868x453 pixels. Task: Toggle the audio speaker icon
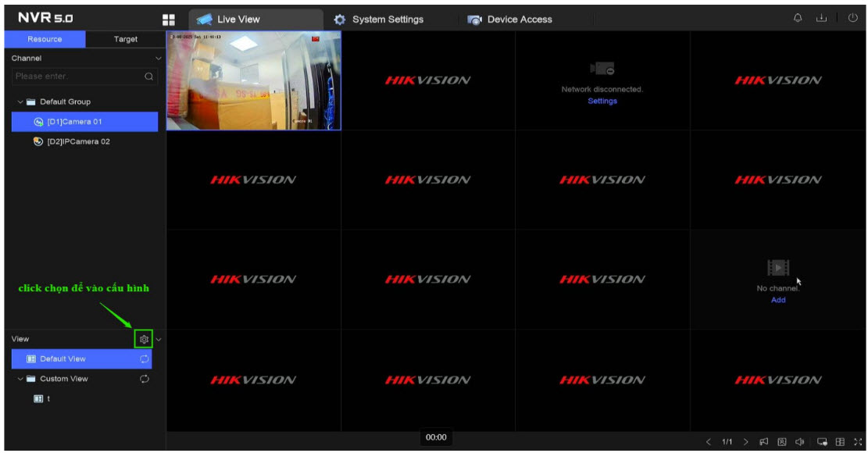pos(799,442)
